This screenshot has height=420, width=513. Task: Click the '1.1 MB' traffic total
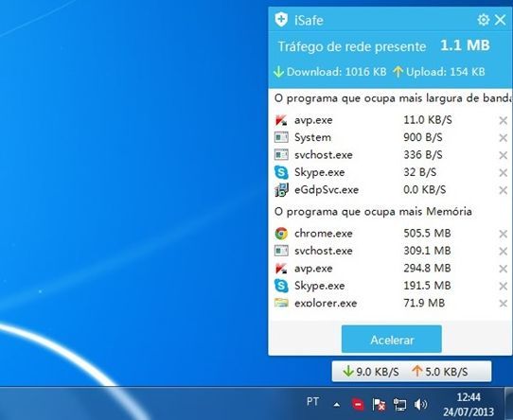tap(465, 45)
